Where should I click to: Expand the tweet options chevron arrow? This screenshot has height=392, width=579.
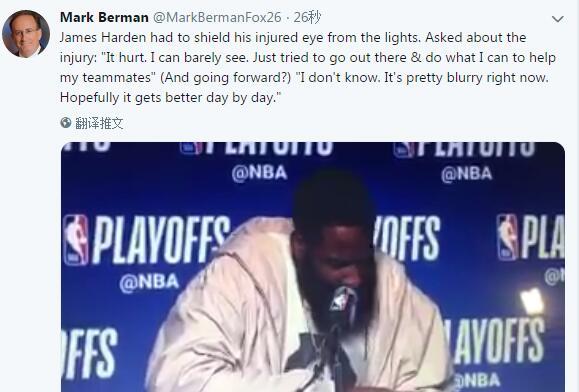click(557, 19)
